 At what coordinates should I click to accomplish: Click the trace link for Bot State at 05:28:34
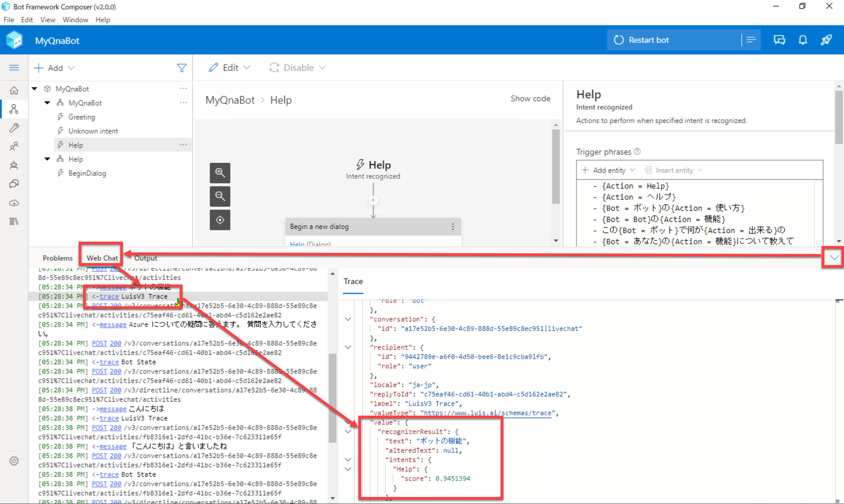[x=109, y=362]
